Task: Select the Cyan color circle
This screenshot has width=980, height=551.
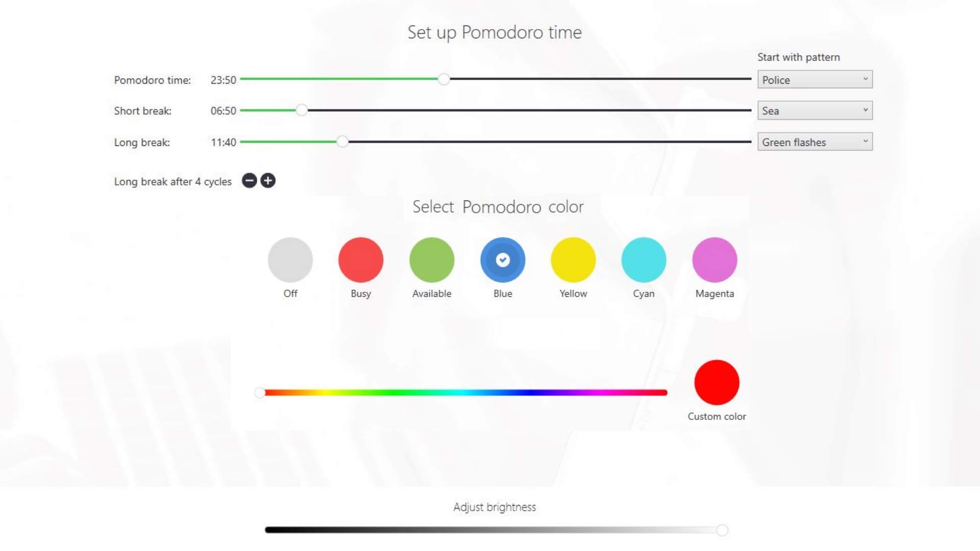Action: (644, 260)
